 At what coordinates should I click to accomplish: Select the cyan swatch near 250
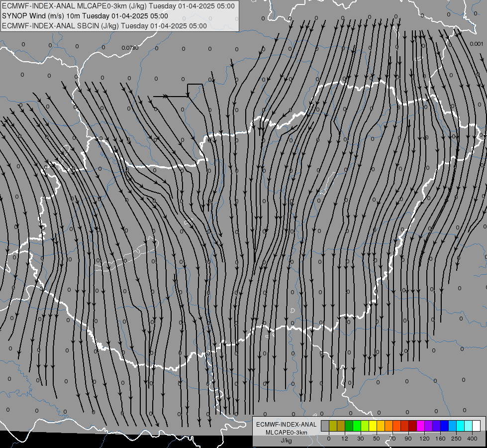[461, 426]
